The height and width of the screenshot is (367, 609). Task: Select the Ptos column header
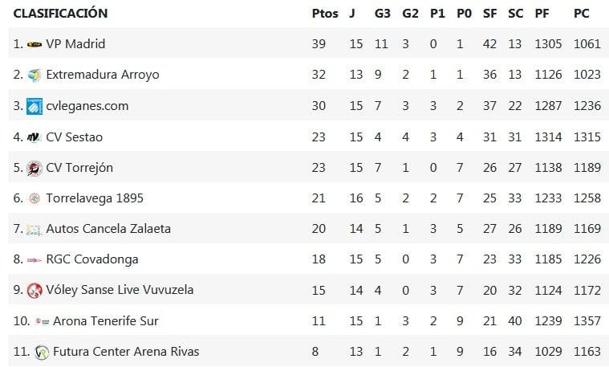coord(325,14)
